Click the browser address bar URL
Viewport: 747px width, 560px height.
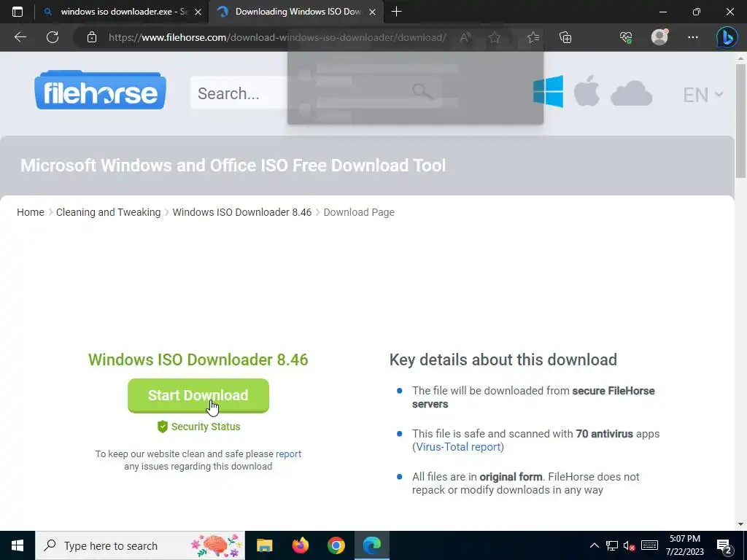pyautogui.click(x=277, y=37)
